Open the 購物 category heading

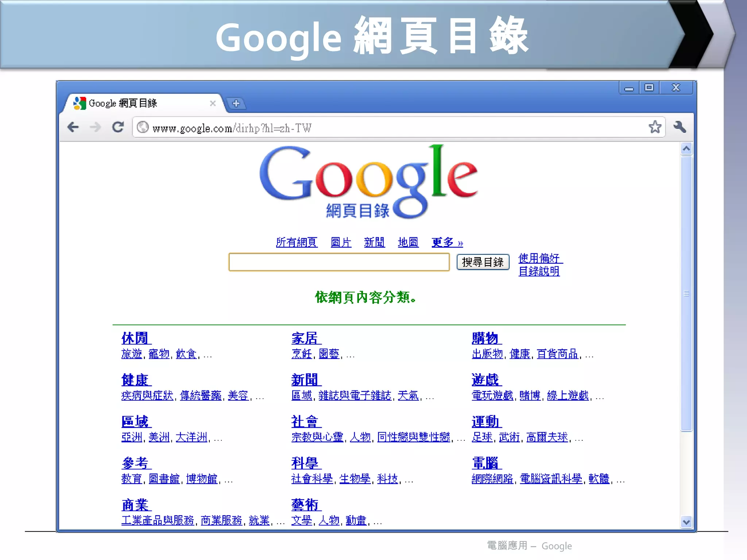click(487, 338)
